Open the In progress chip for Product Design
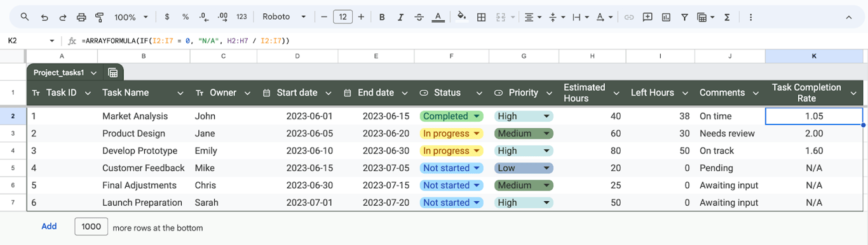Image resolution: width=868 pixels, height=245 pixels. click(451, 134)
